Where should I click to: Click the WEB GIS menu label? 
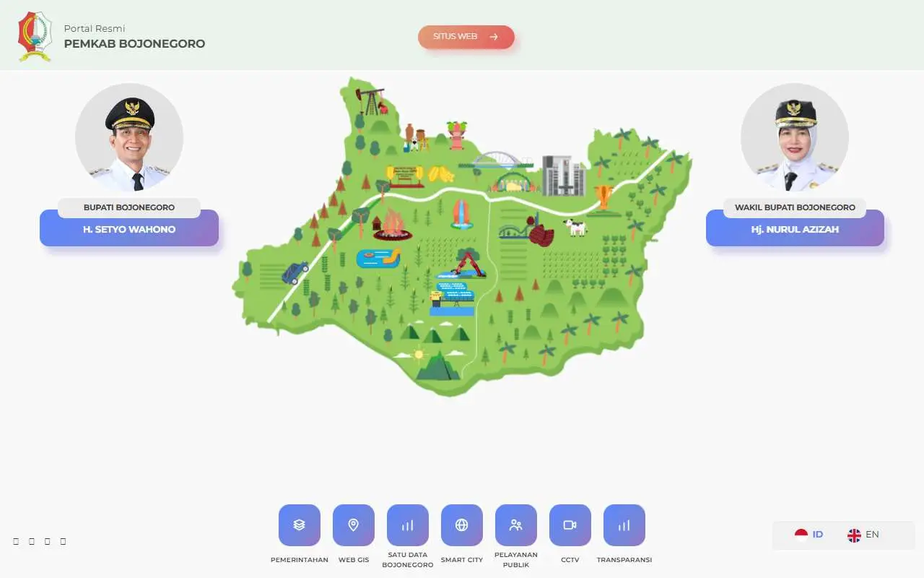tap(354, 560)
